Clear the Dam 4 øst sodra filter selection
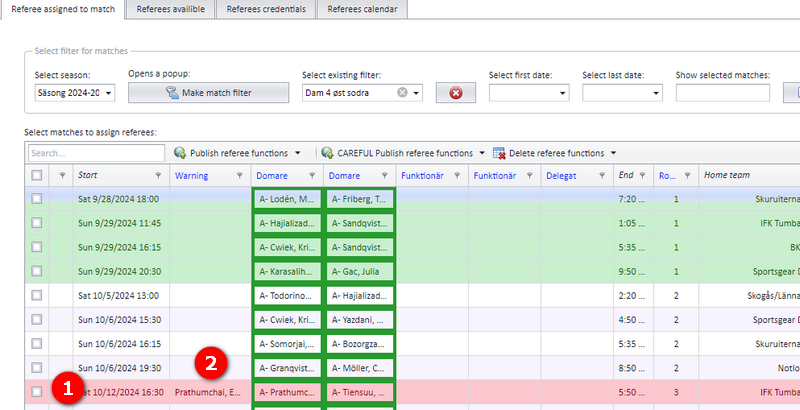This screenshot has width=800, height=410. [403, 93]
